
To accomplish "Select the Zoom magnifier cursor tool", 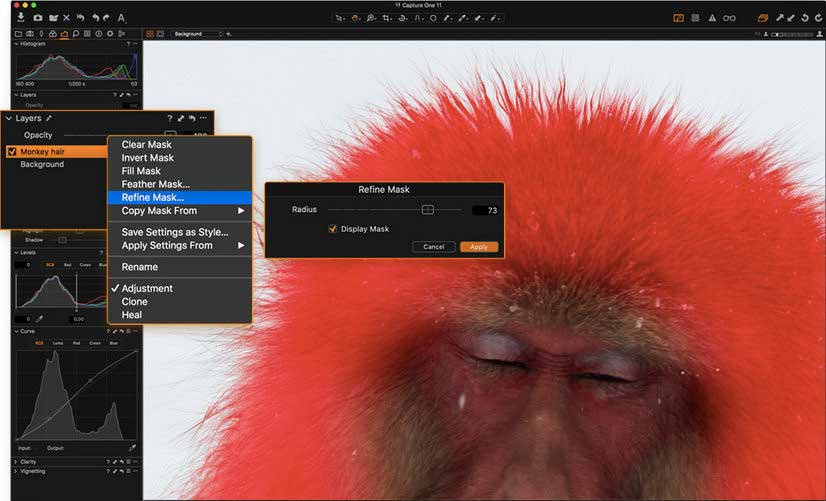I will 371,18.
